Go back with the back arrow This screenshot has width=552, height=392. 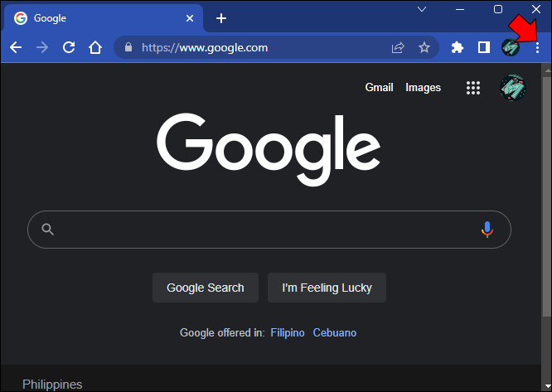pyautogui.click(x=16, y=47)
